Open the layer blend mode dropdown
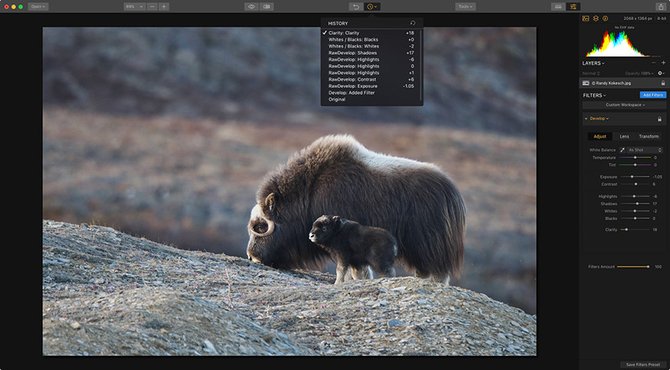Viewport: 670px width, 370px height. point(591,73)
